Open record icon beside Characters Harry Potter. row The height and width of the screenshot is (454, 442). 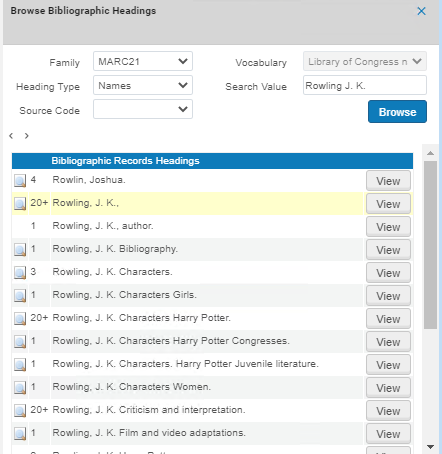click(x=20, y=319)
